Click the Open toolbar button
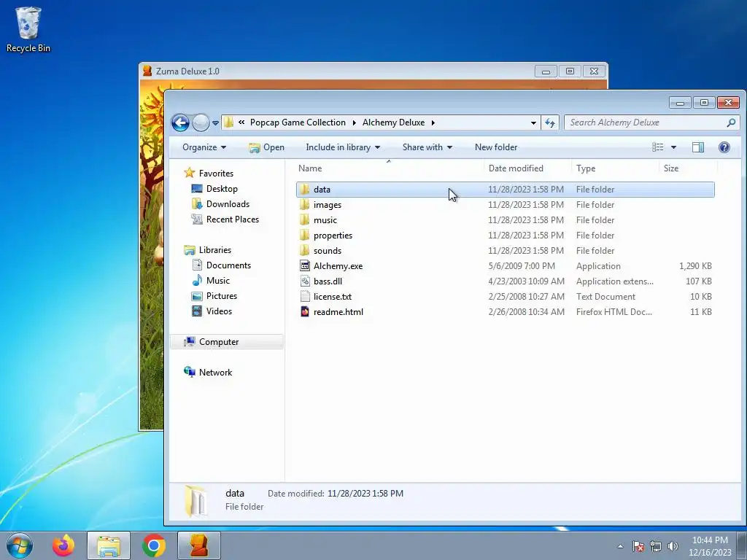This screenshot has width=747, height=560. [x=266, y=147]
